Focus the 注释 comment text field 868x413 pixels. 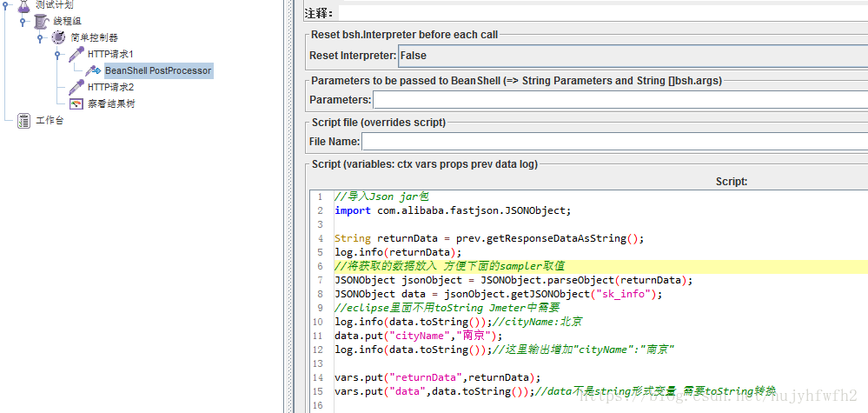[601, 13]
